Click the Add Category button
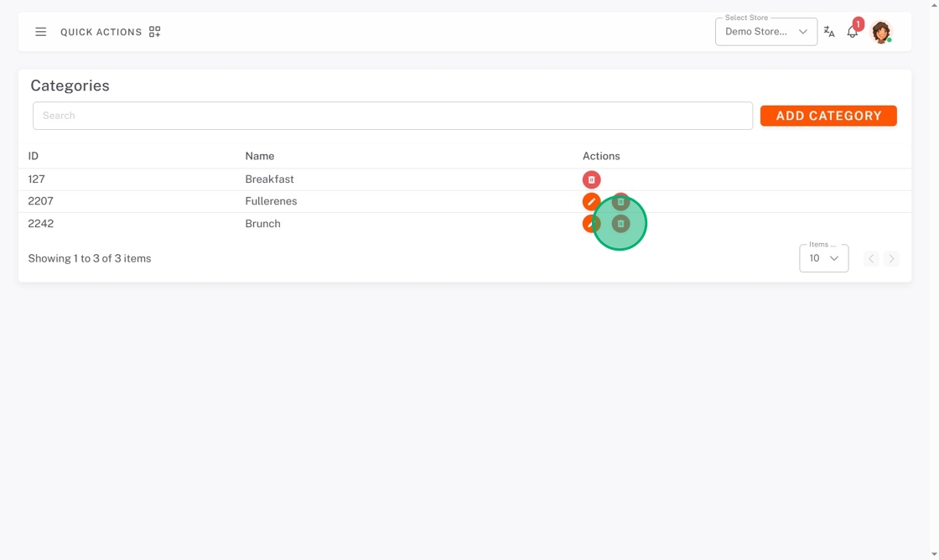This screenshot has width=939, height=560. pos(828,116)
